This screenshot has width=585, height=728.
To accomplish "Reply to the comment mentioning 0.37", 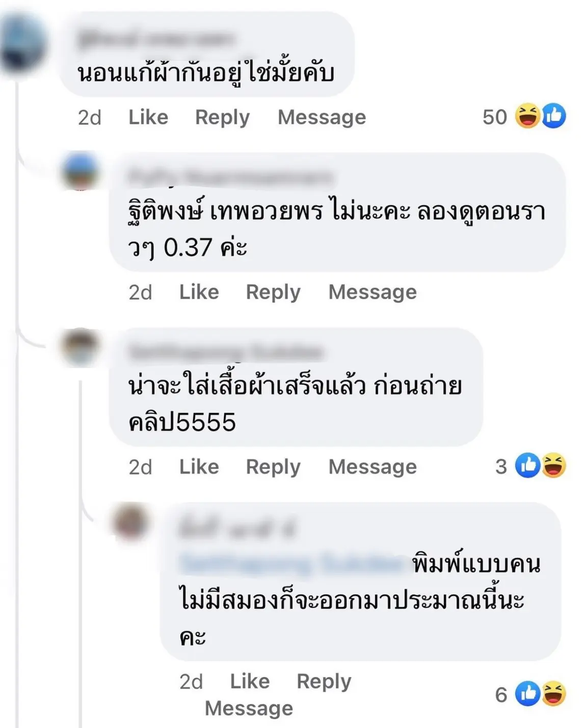I will click(x=273, y=293).
